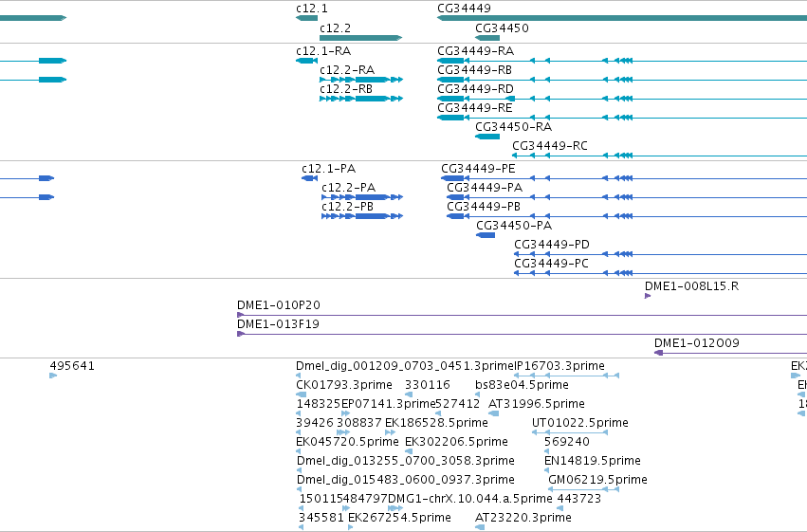The image size is (807, 532).
Task: Select transcript c12.2-RB
Action: [361, 99]
